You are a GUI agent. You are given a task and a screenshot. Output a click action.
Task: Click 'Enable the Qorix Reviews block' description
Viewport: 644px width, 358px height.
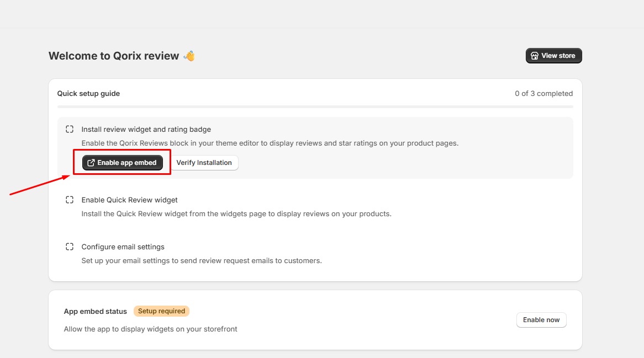[270, 143]
